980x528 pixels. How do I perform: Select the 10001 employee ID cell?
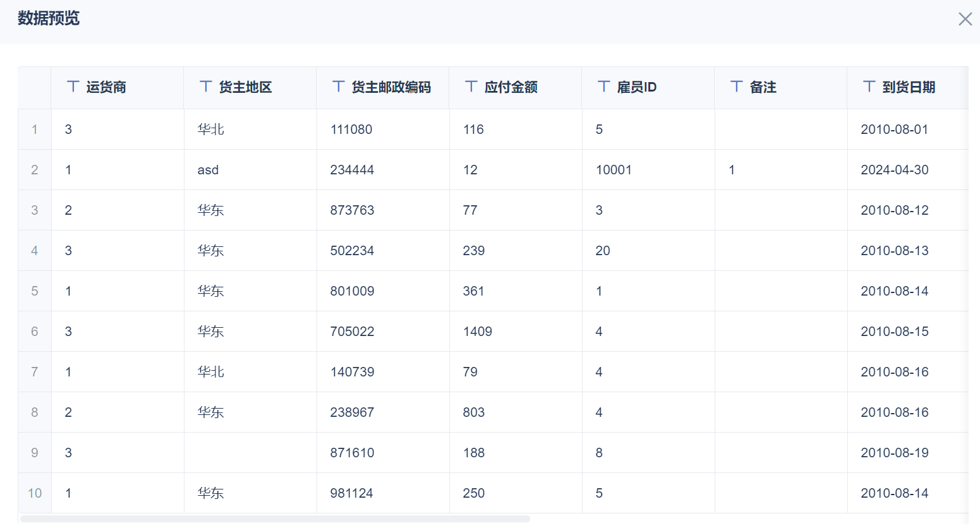pos(614,170)
